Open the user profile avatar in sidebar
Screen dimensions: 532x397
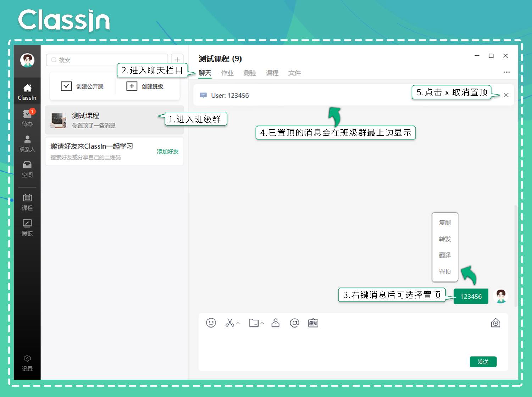coord(27,60)
